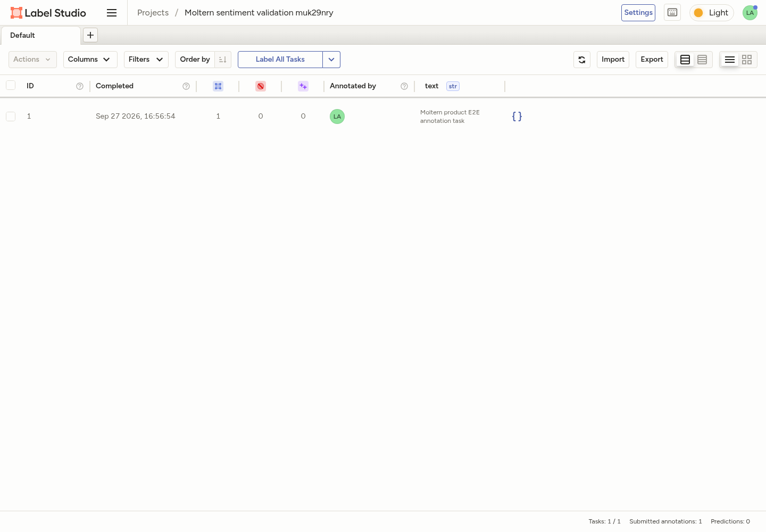766x532 pixels.
Task: Toggle sort order direction icon
Action: [223, 60]
